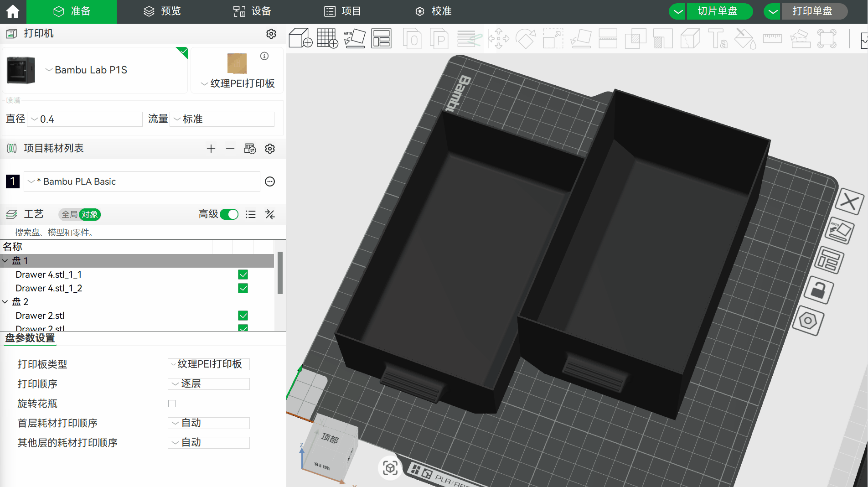Open 打印顺序 逐层 dropdown
This screenshot has height=487, width=868.
pos(209,383)
